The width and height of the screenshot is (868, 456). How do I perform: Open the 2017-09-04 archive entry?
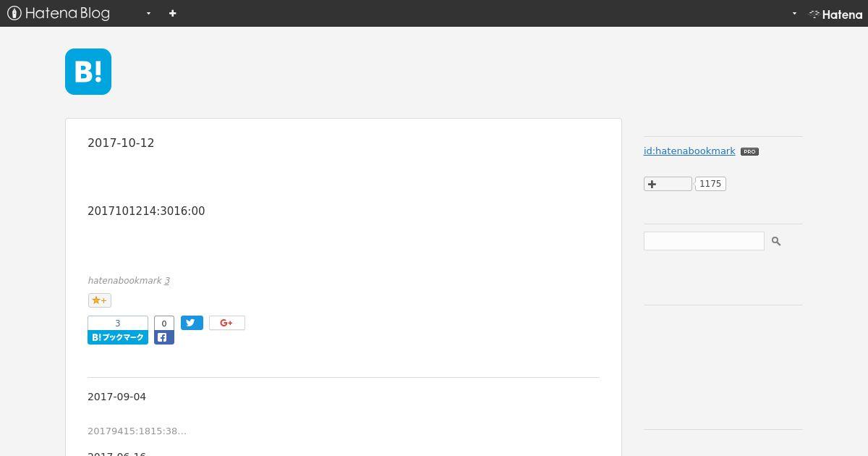point(116,397)
